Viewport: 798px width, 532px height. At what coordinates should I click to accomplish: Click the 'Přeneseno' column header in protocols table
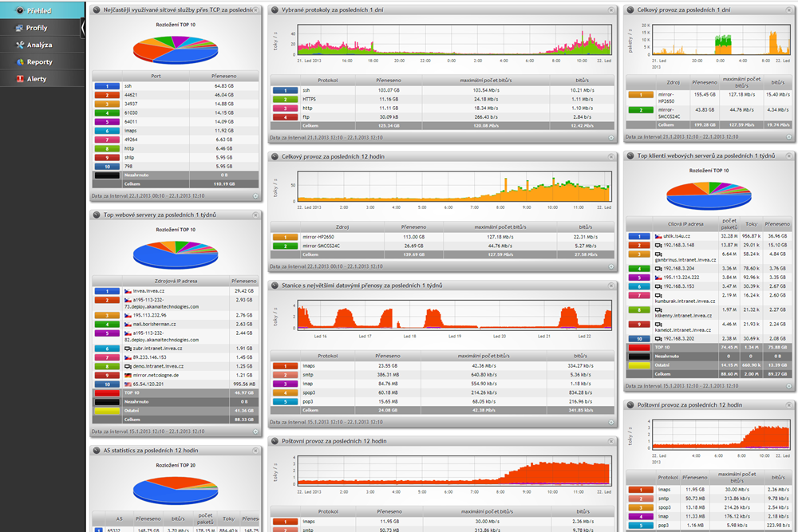point(389,81)
